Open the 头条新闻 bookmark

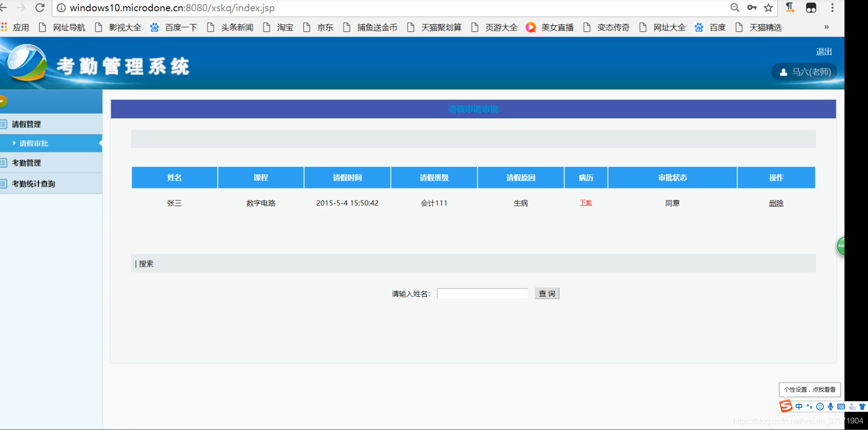click(x=230, y=27)
